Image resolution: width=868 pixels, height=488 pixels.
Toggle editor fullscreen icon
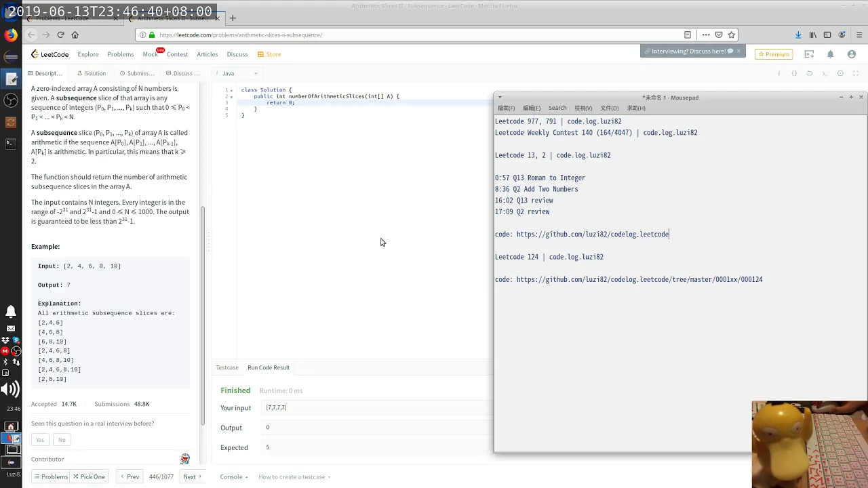pyautogui.click(x=856, y=73)
